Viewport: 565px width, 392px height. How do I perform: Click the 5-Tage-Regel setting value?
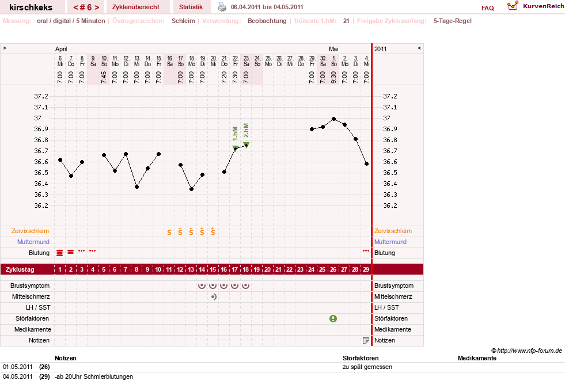(x=452, y=21)
